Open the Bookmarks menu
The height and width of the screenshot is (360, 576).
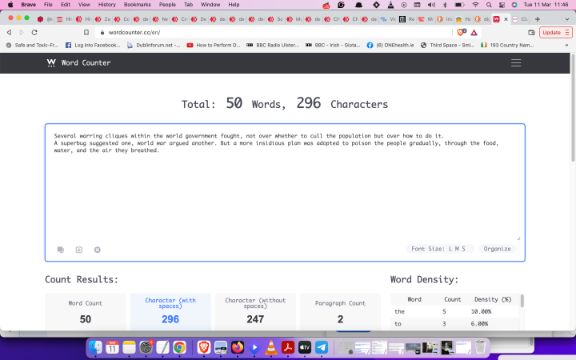coord(137,5)
